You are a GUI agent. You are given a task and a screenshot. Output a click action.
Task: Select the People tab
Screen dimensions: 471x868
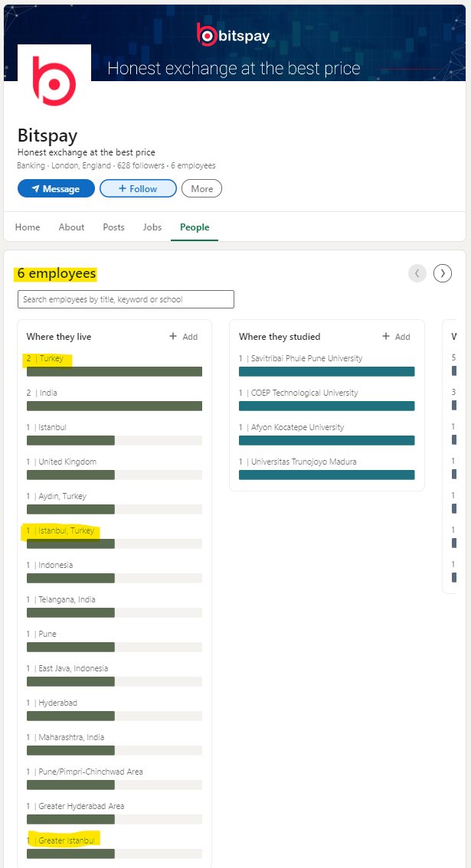195,227
